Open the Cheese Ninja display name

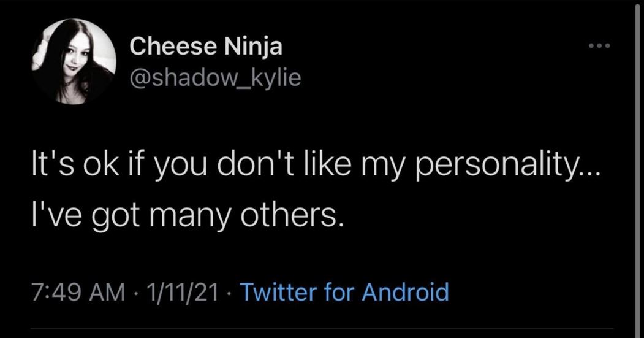pyautogui.click(x=206, y=46)
